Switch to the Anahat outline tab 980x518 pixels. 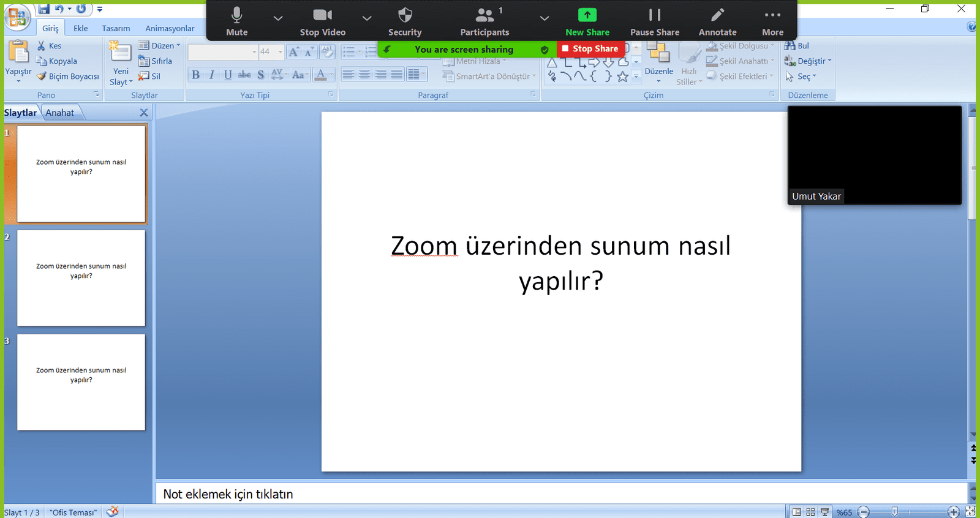pos(60,113)
